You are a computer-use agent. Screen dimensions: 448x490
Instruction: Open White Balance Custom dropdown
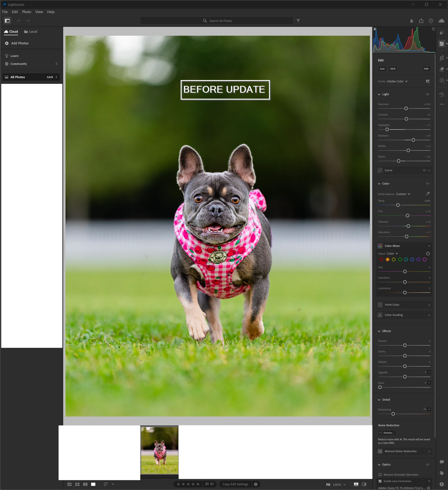point(403,194)
